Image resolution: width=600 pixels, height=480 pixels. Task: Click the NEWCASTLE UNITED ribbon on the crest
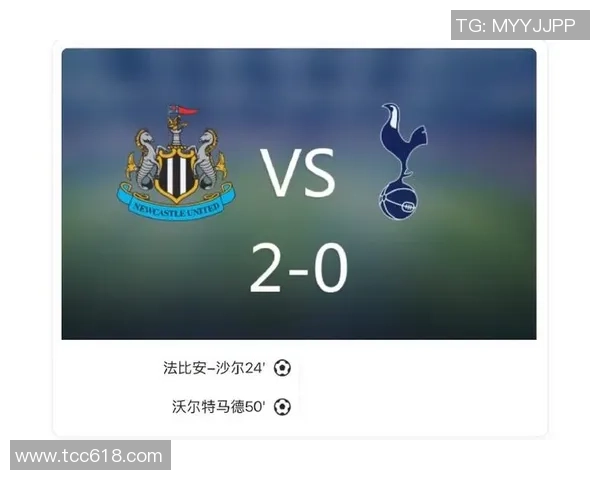(176, 207)
